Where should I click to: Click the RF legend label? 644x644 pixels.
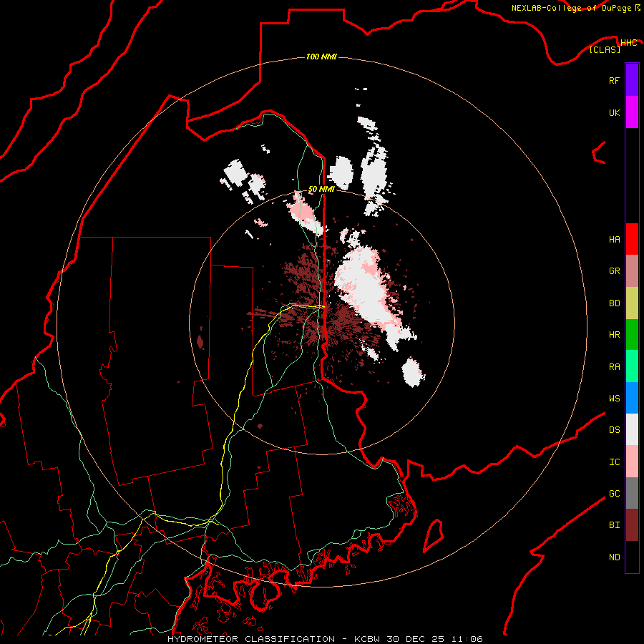pyautogui.click(x=614, y=80)
